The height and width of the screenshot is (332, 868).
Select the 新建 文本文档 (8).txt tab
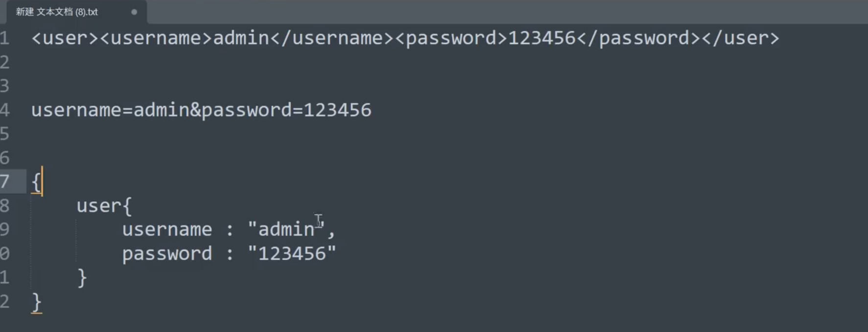tap(57, 12)
